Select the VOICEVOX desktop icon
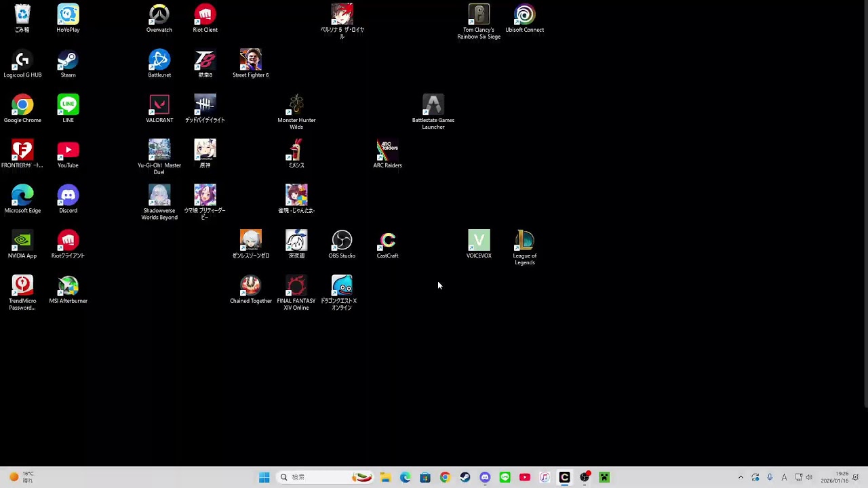 479,245
